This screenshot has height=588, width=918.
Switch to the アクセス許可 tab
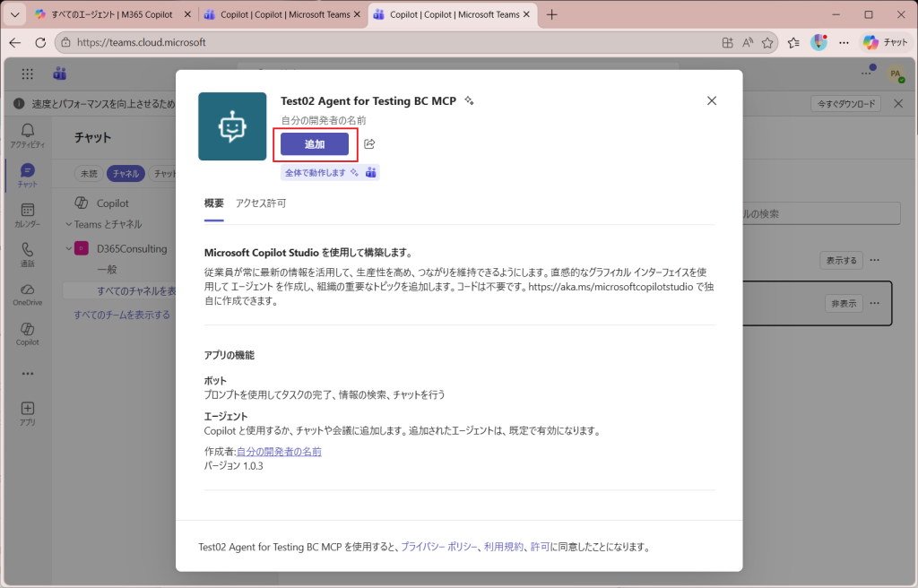coord(261,203)
